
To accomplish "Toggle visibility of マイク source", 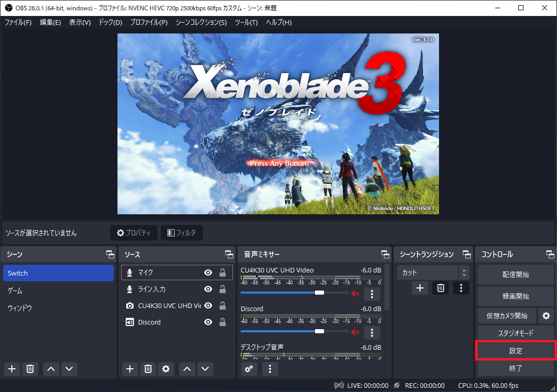I will tap(208, 272).
